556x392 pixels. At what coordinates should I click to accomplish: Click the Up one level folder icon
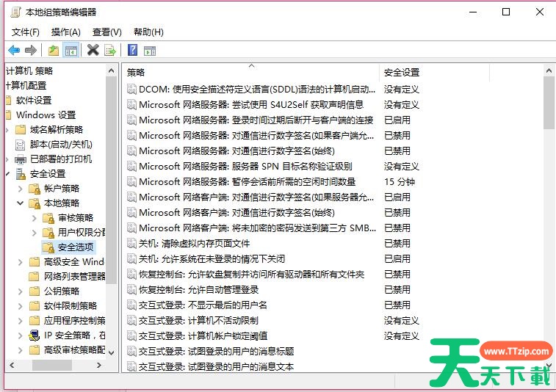pyautogui.click(x=53, y=50)
